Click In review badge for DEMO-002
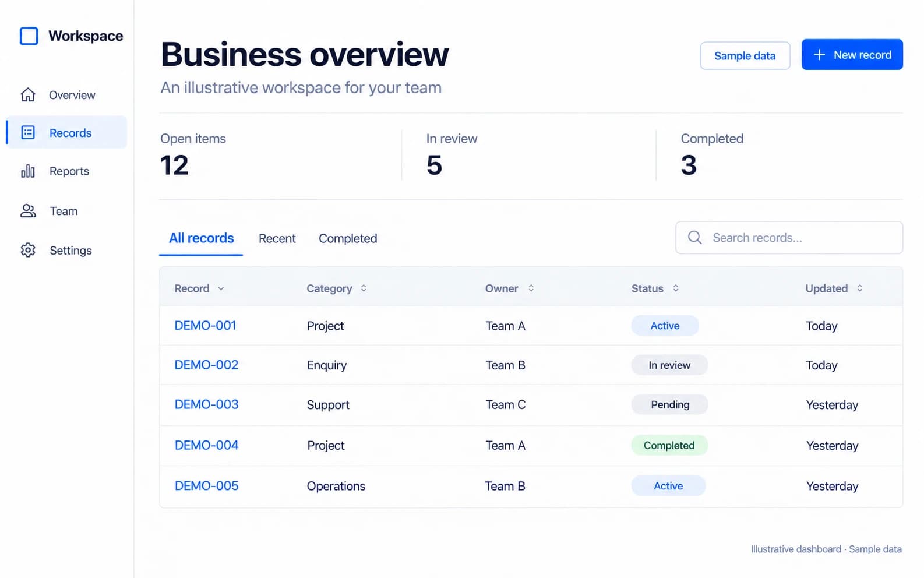Image resolution: width=924 pixels, height=578 pixels. (x=669, y=365)
